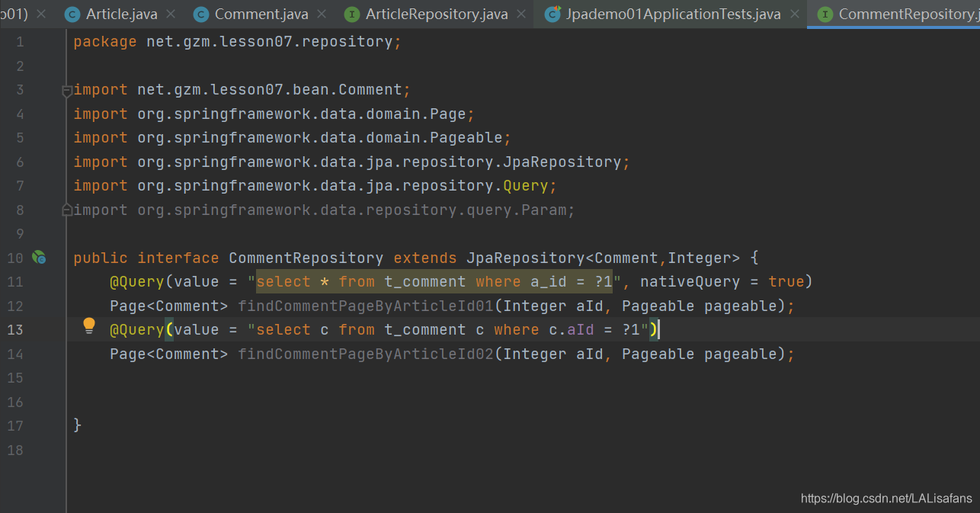Click the @Query annotation on line 13
This screenshot has height=513, width=980.
point(137,330)
